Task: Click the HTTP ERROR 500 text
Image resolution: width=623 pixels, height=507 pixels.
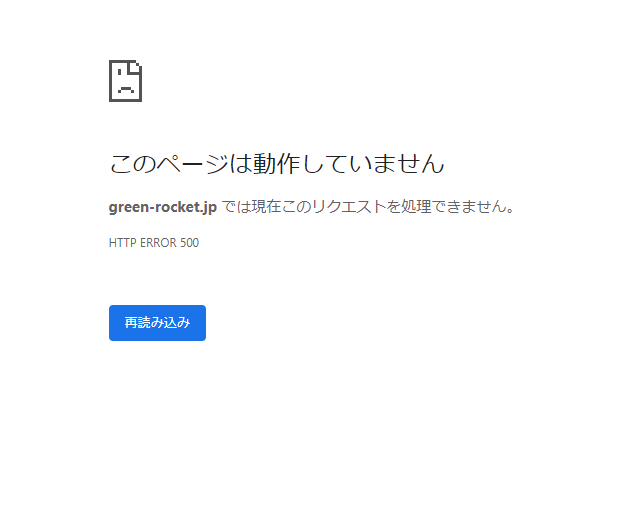Action: pos(154,243)
